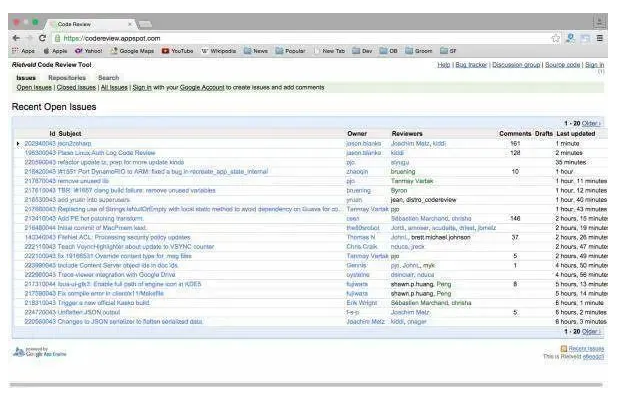Viewport: 620px width, 398px height.
Task: Open the Chrome hamburger menu icon
Action: pos(600,38)
